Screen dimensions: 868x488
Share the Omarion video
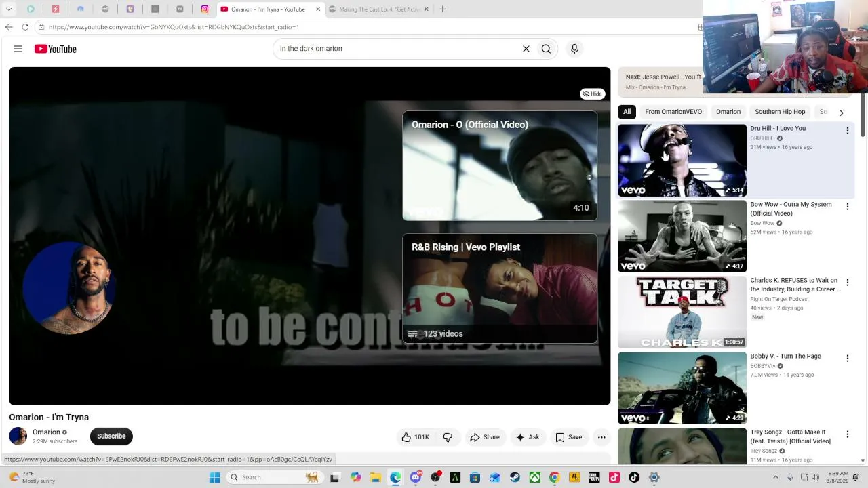[x=485, y=437]
